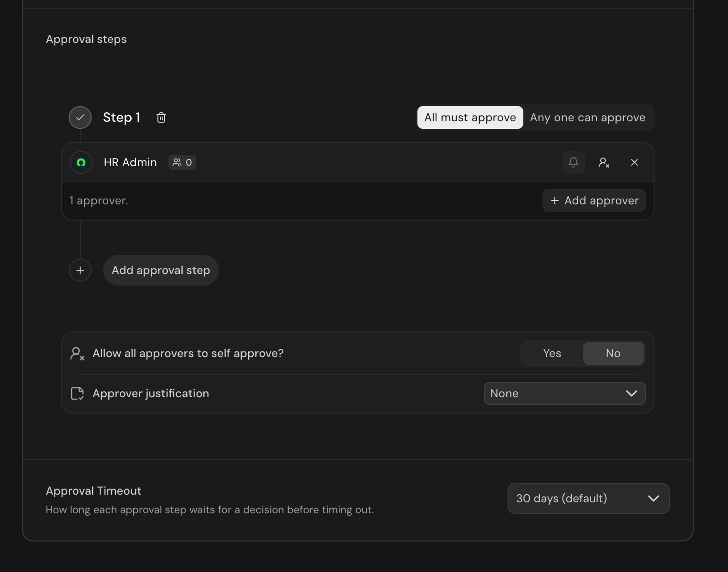Click the HR Admin approver name
Image resolution: width=728 pixels, height=572 pixels.
point(130,162)
